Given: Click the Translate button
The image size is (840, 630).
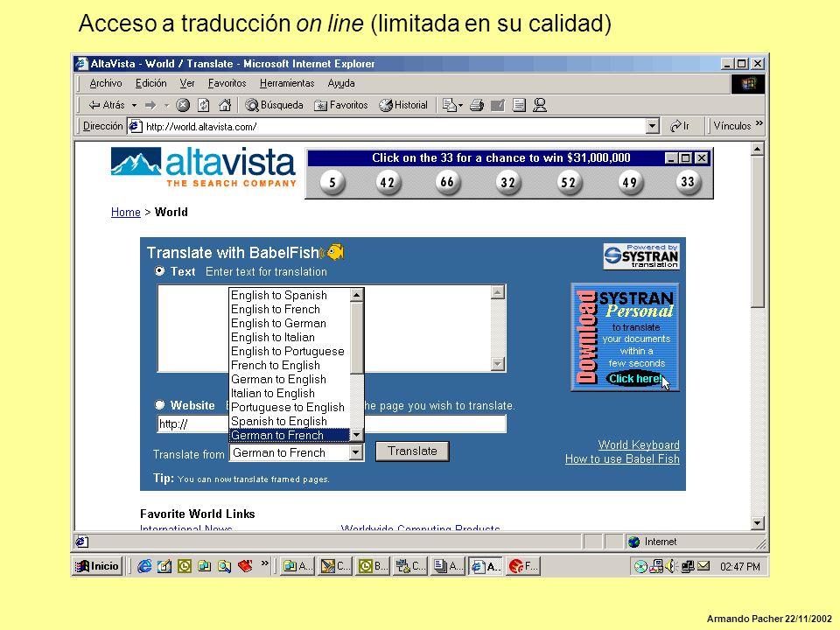Looking at the screenshot, I should [x=412, y=451].
